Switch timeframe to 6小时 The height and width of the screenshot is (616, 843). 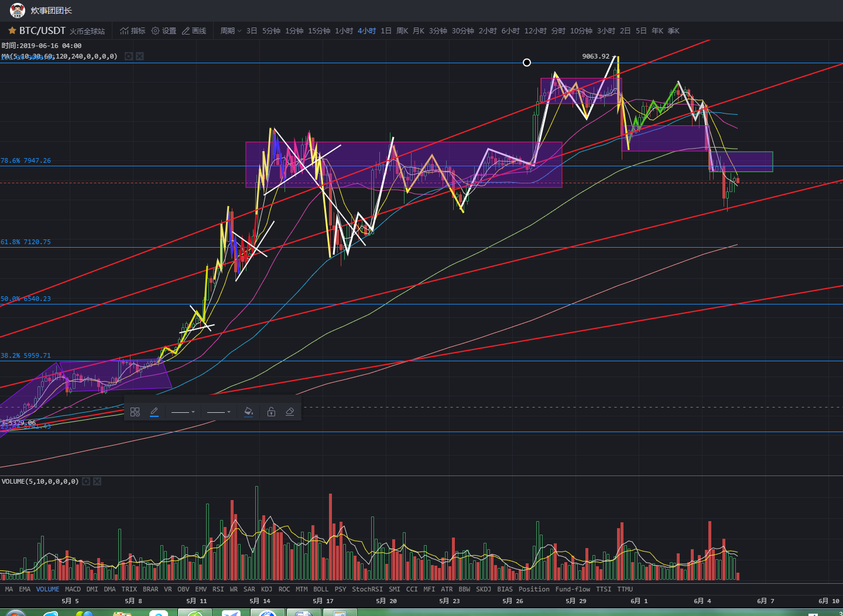pos(510,30)
